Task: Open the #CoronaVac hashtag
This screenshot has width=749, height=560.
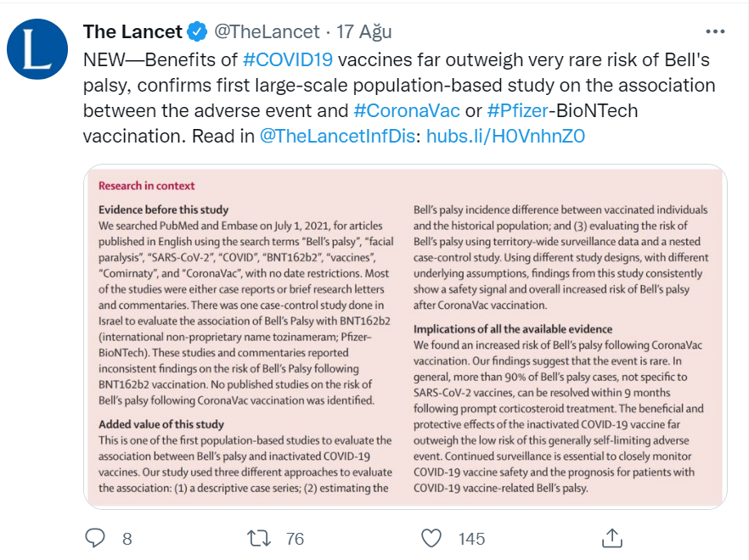Action: coord(407,111)
